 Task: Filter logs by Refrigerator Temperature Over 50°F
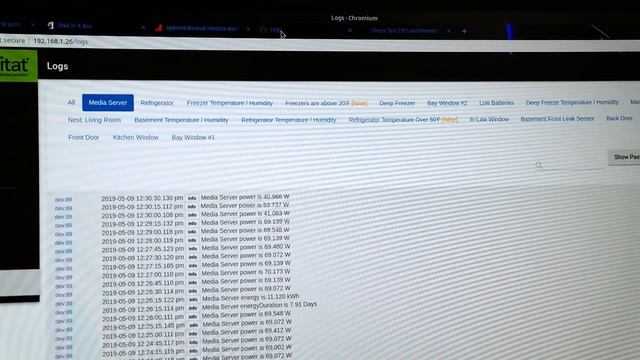[403, 120]
